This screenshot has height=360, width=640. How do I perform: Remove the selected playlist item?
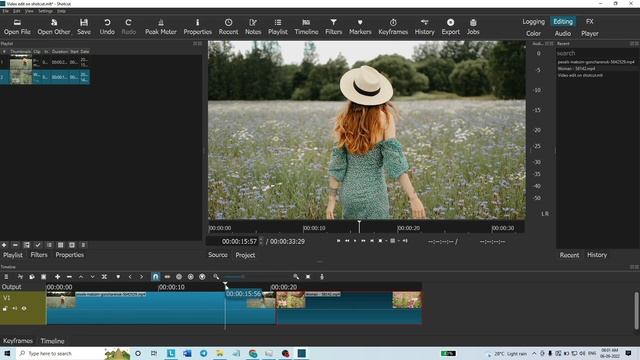click(x=15, y=245)
